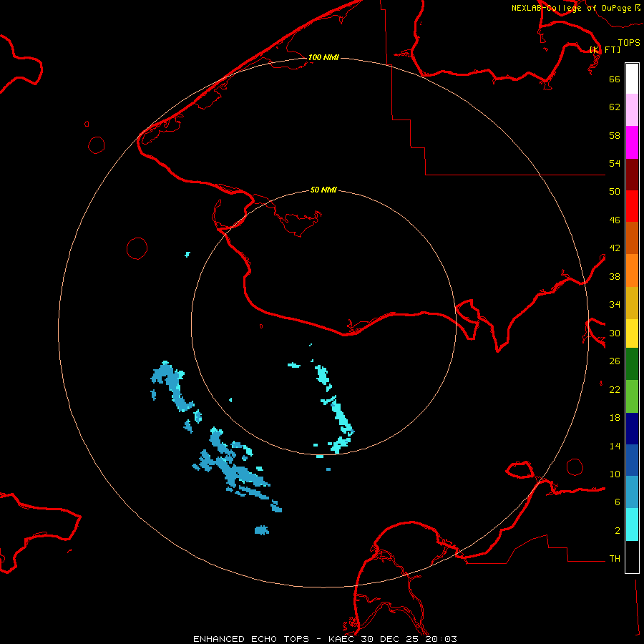This screenshot has width=644, height=644.
Task: Click the black TH band of the legend
Action: [x=632, y=557]
